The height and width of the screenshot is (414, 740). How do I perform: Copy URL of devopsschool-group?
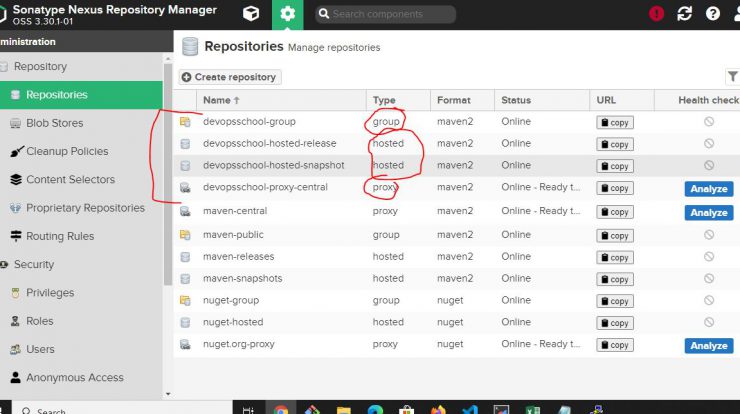614,122
